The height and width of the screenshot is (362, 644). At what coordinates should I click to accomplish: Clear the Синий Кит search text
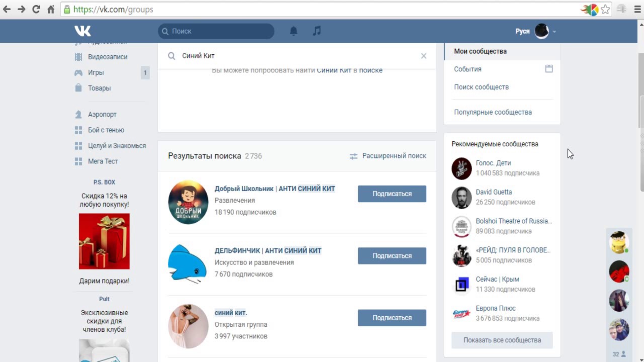[424, 56]
